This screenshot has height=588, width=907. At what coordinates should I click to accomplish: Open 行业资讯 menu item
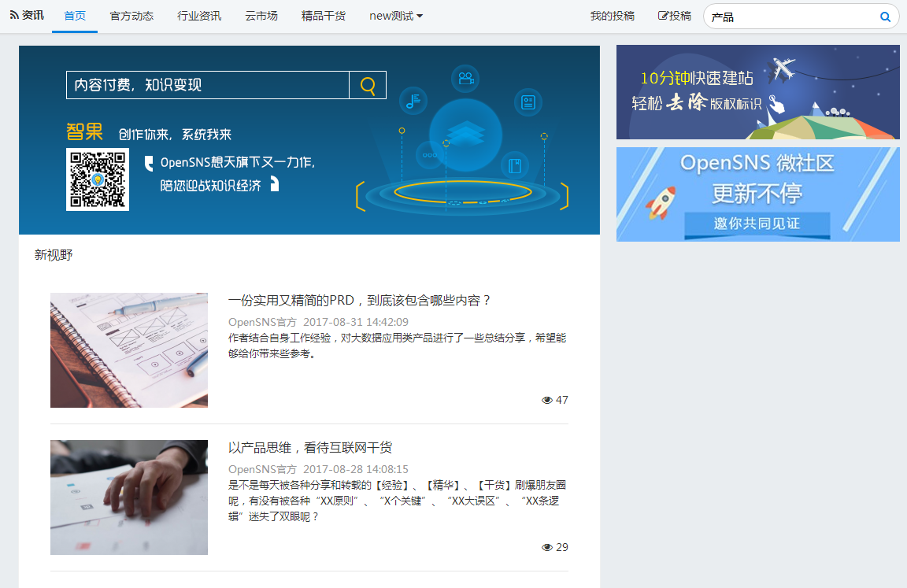tap(199, 17)
